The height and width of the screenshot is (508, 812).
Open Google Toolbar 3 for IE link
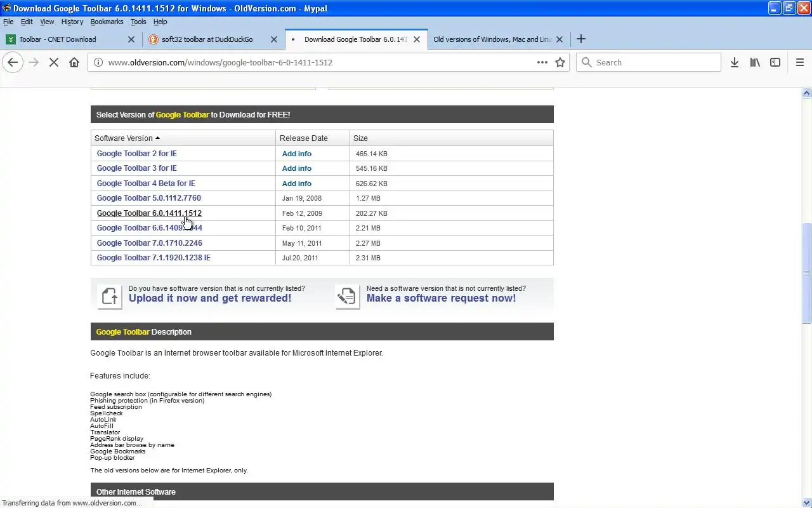click(137, 168)
